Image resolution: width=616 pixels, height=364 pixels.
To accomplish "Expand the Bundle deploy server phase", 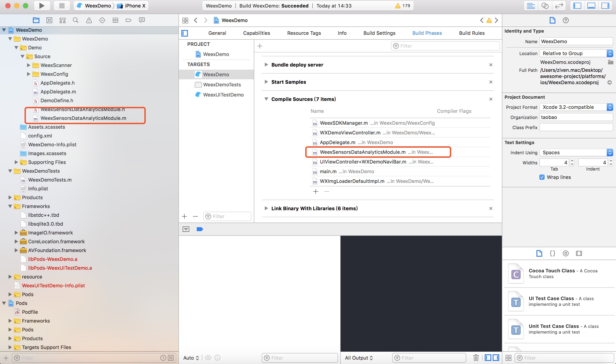I will click(266, 65).
